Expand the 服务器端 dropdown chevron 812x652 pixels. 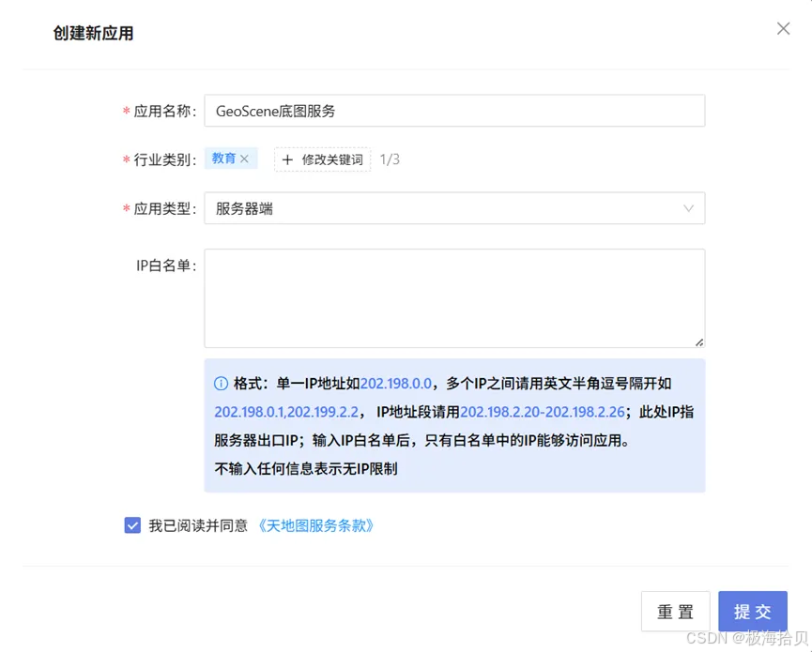coord(688,208)
